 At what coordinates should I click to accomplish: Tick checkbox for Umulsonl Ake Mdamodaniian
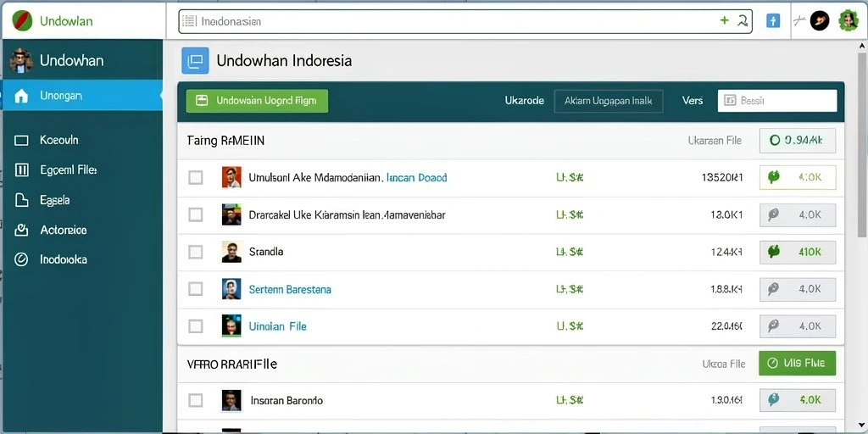(x=196, y=178)
